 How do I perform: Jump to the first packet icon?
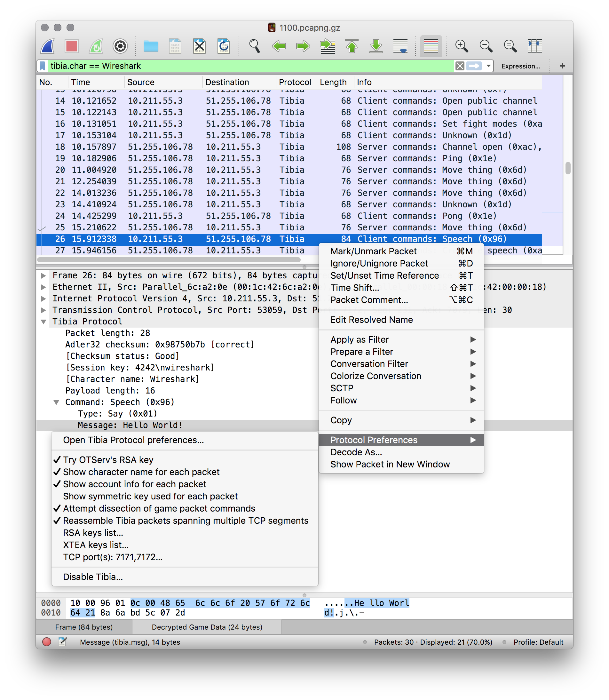(352, 46)
